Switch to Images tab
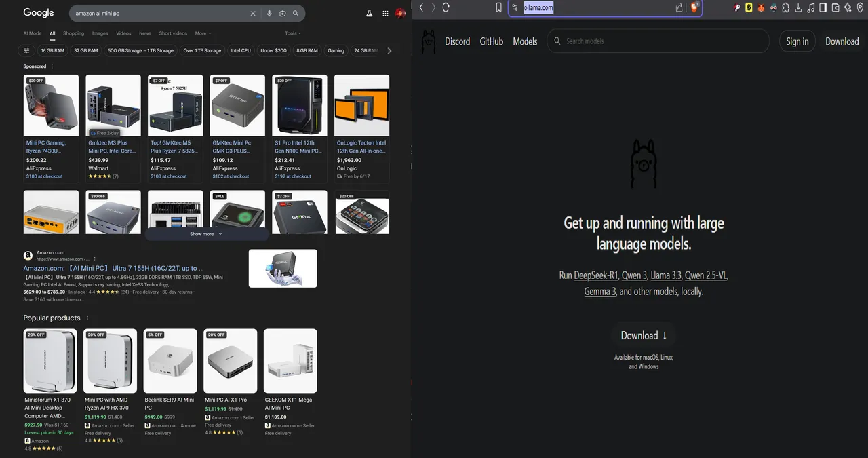Screen dimensions: 868x458 click(100, 33)
